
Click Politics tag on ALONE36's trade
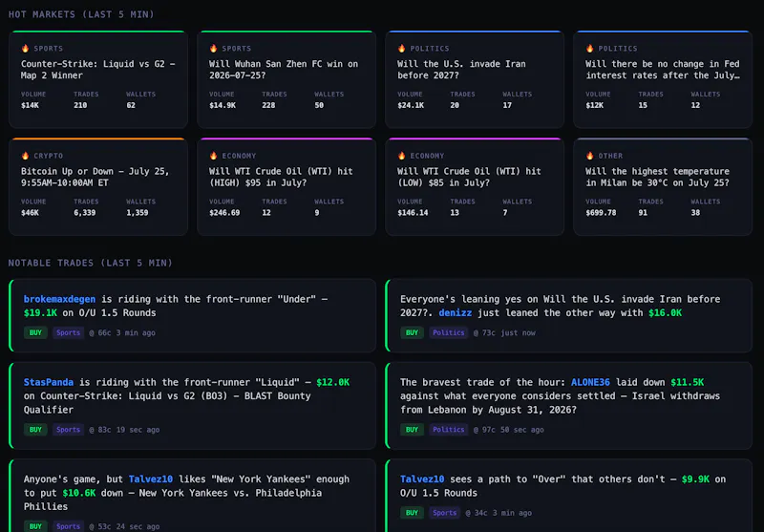tap(449, 430)
